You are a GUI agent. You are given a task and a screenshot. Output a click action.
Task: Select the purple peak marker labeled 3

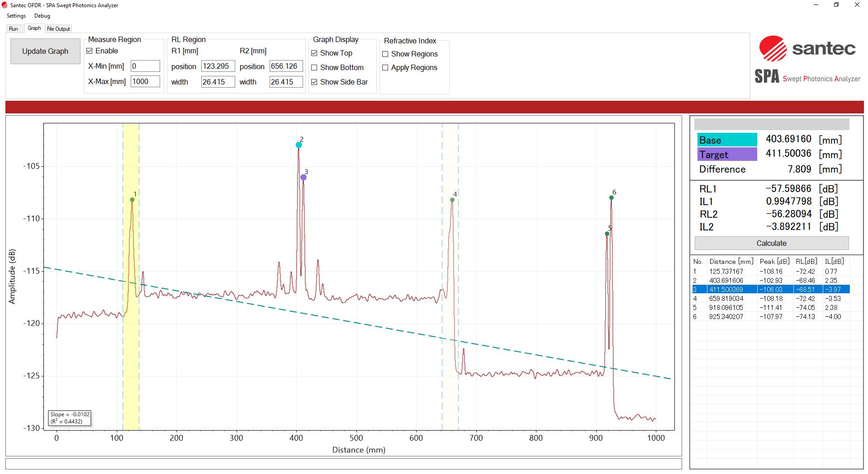click(x=303, y=177)
